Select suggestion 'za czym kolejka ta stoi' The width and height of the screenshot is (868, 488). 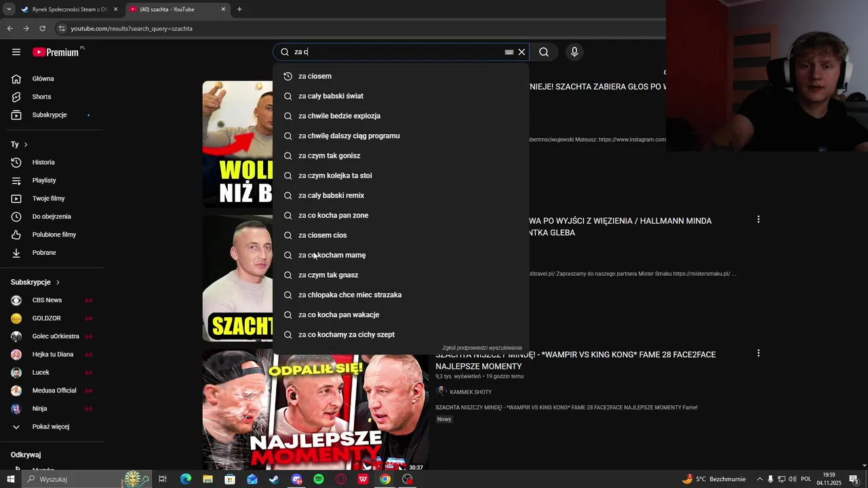point(400,176)
